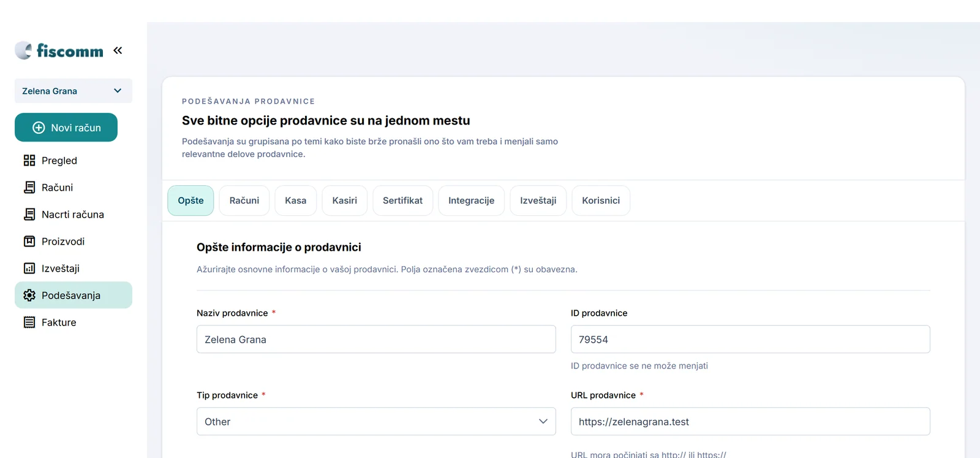Click the 'Opšte informacije o prodavnici' heading
The height and width of the screenshot is (458, 980).
coord(279,247)
